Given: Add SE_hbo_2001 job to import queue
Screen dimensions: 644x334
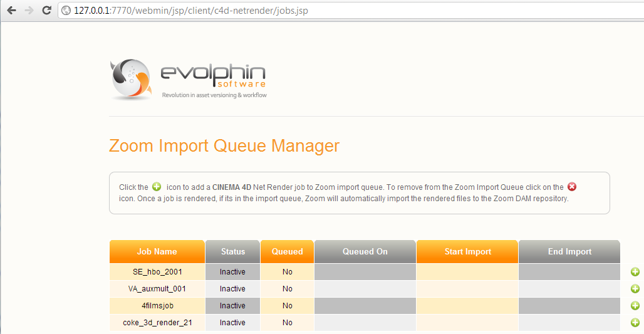Looking at the screenshot, I should tap(635, 272).
